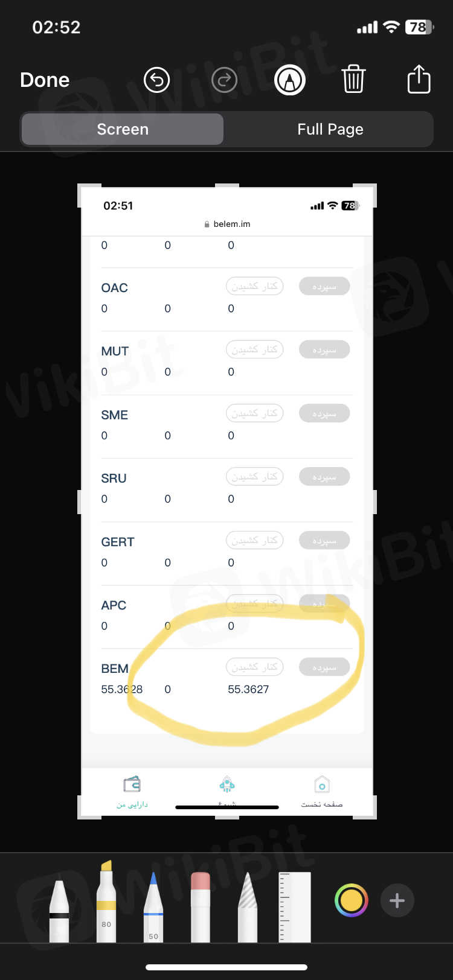Switch to the Screen tab
This screenshot has width=453, height=980.
tap(123, 129)
